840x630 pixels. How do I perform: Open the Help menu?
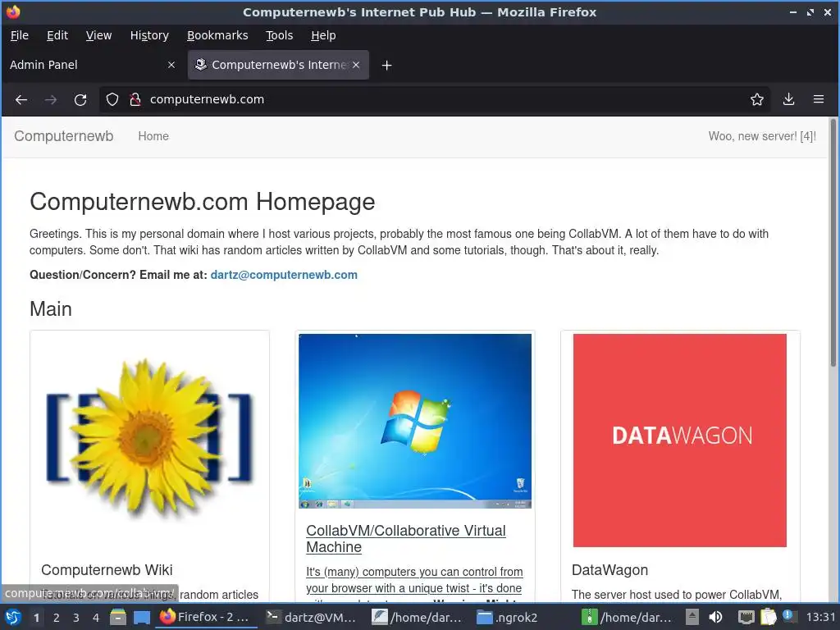pos(323,35)
